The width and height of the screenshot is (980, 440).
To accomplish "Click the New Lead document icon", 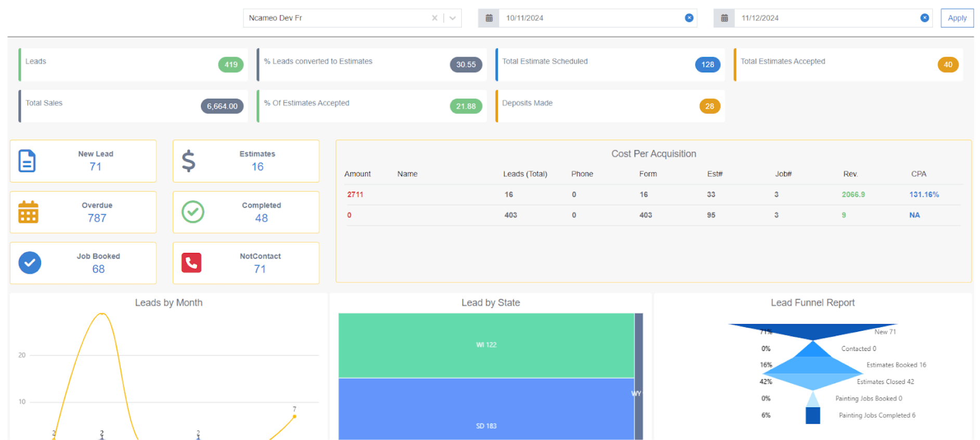I will click(x=27, y=161).
